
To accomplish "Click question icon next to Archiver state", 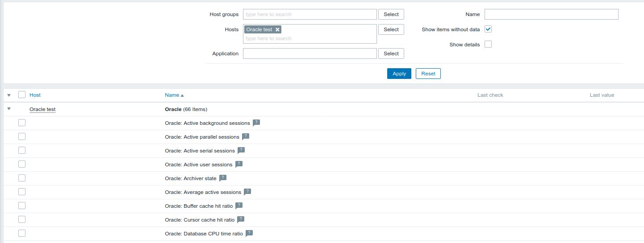I will 223,178.
